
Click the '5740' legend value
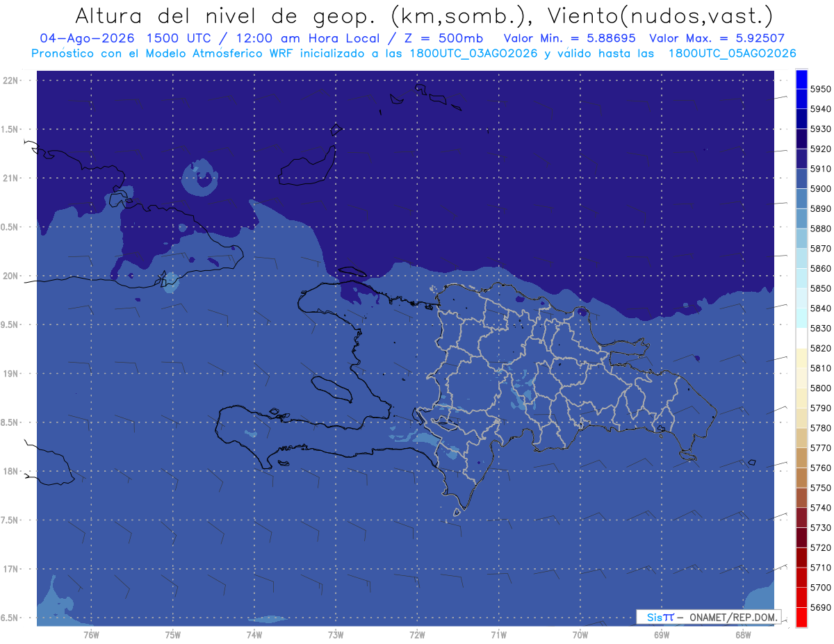821,508
